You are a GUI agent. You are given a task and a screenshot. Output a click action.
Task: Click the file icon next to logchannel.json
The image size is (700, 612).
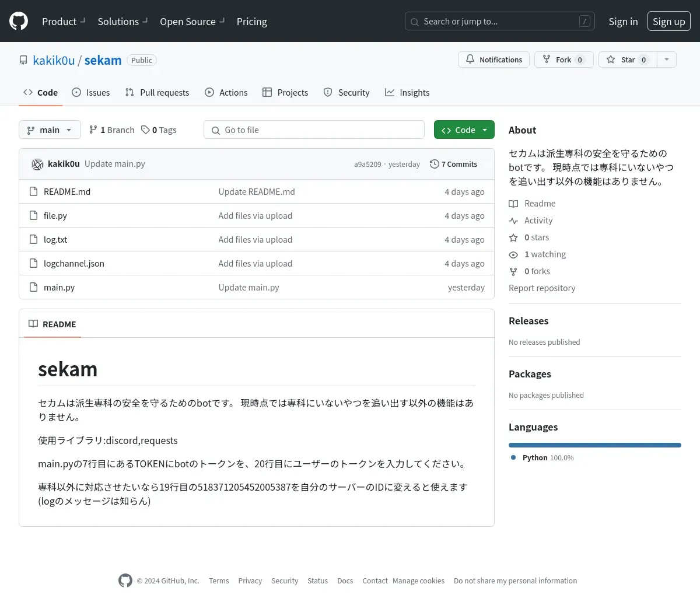click(x=34, y=263)
